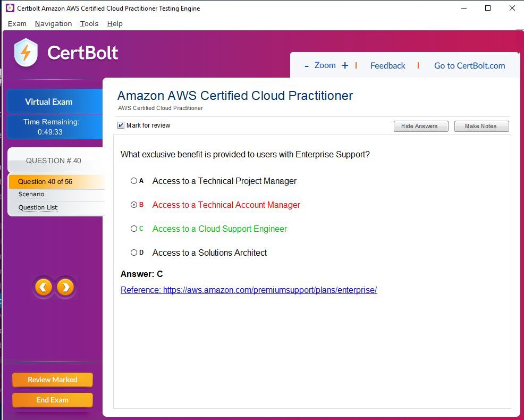Open the Tools menu
Image resolution: width=524 pixels, height=420 pixels.
tap(89, 24)
